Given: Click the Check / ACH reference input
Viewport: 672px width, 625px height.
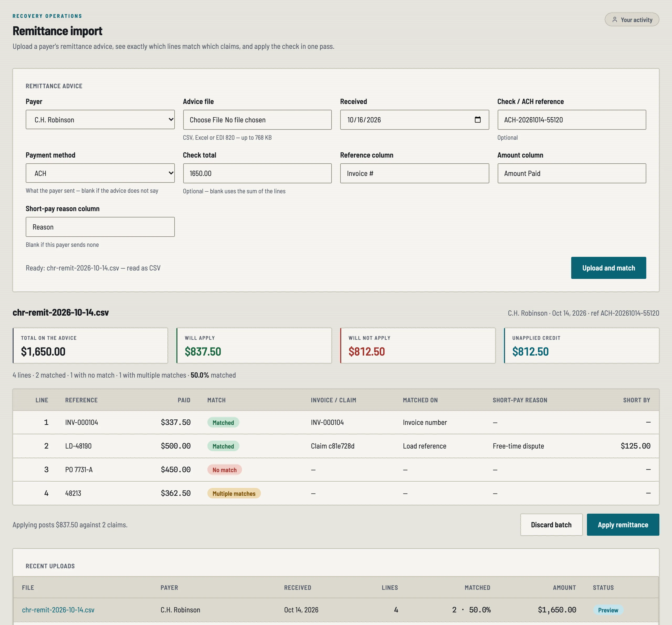Looking at the screenshot, I should click(572, 119).
